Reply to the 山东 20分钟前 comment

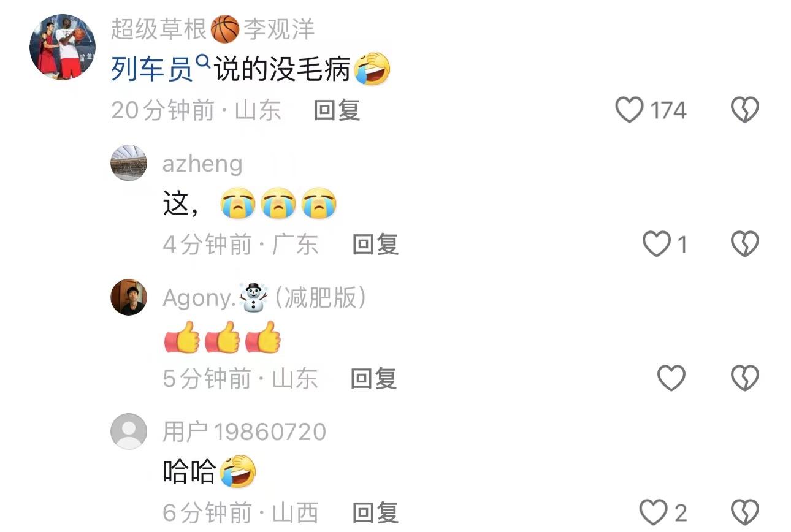[x=337, y=110]
